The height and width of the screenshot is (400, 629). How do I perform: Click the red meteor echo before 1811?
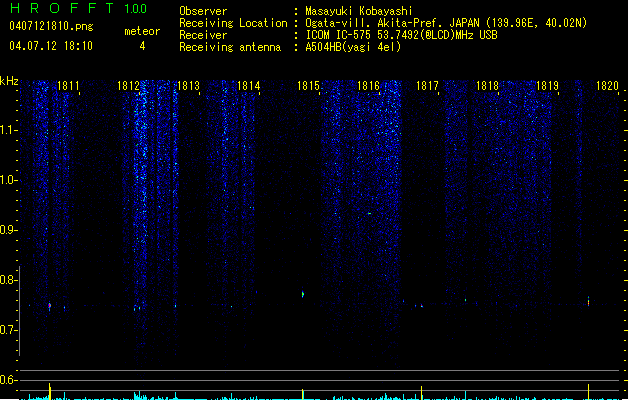pos(50,306)
